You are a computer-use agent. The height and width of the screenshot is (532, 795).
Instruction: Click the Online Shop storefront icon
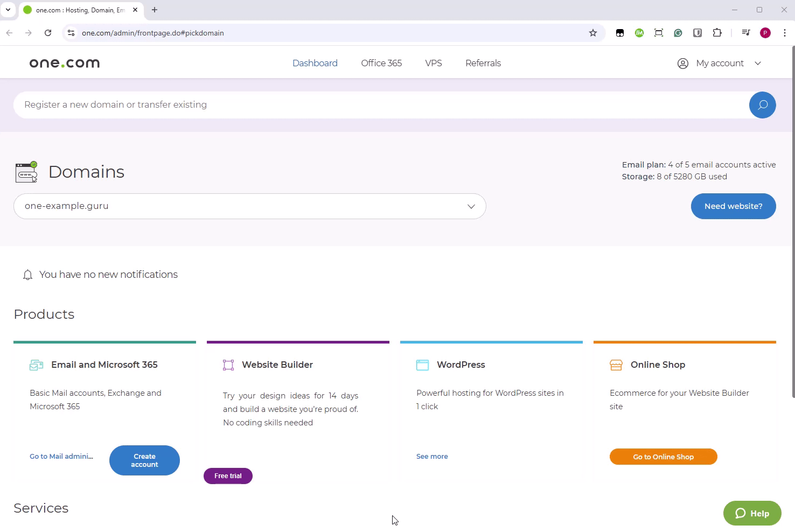(616, 365)
